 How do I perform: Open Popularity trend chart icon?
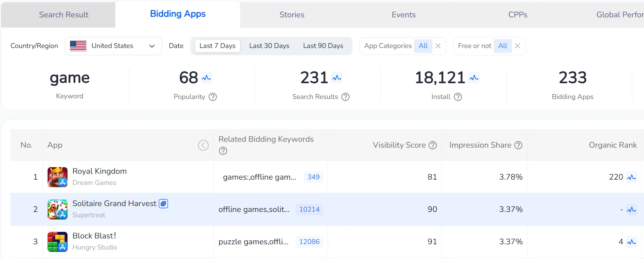tap(206, 78)
